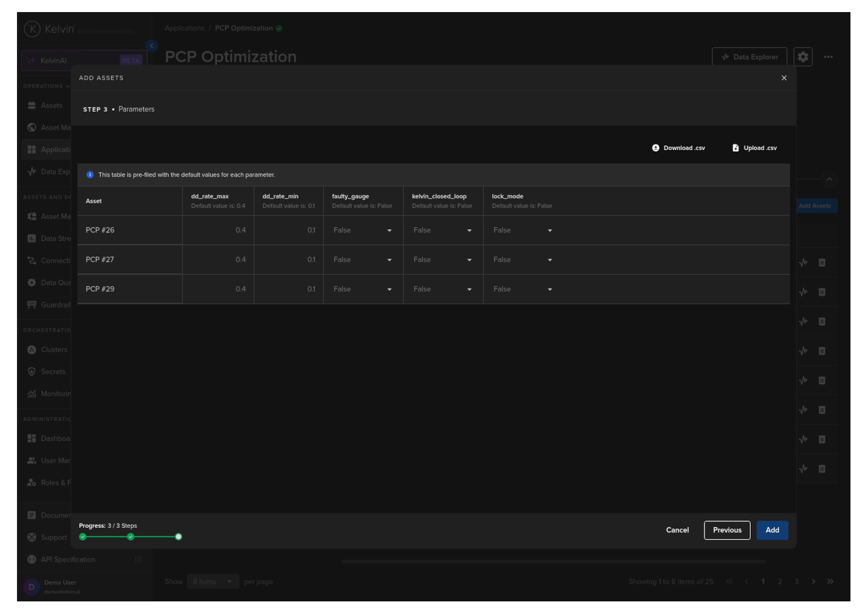Viewport: 868px width, 614px height.
Task: Collapse the sidebar with the chevron button
Action: tap(152, 46)
